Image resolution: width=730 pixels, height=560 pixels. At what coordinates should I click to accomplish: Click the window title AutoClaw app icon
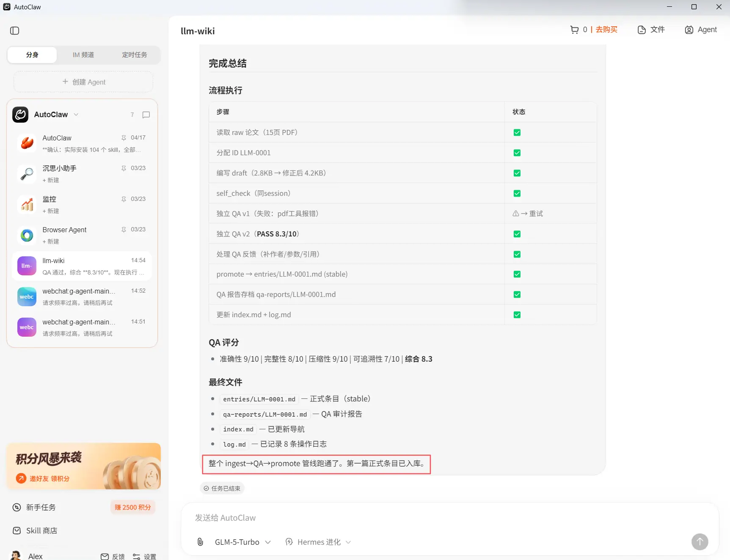(7, 7)
